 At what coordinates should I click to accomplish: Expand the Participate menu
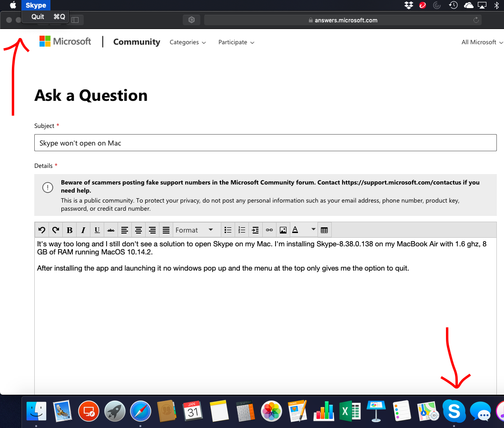coord(236,42)
